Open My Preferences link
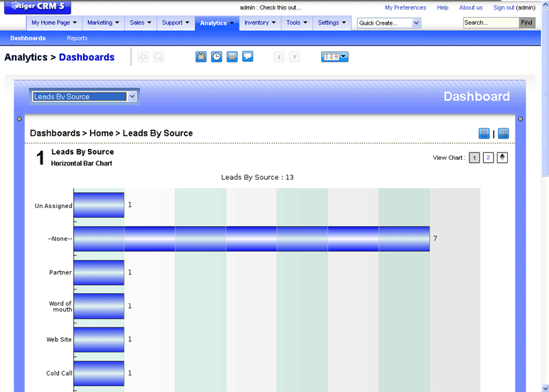This screenshot has height=392, width=549. pos(406,8)
